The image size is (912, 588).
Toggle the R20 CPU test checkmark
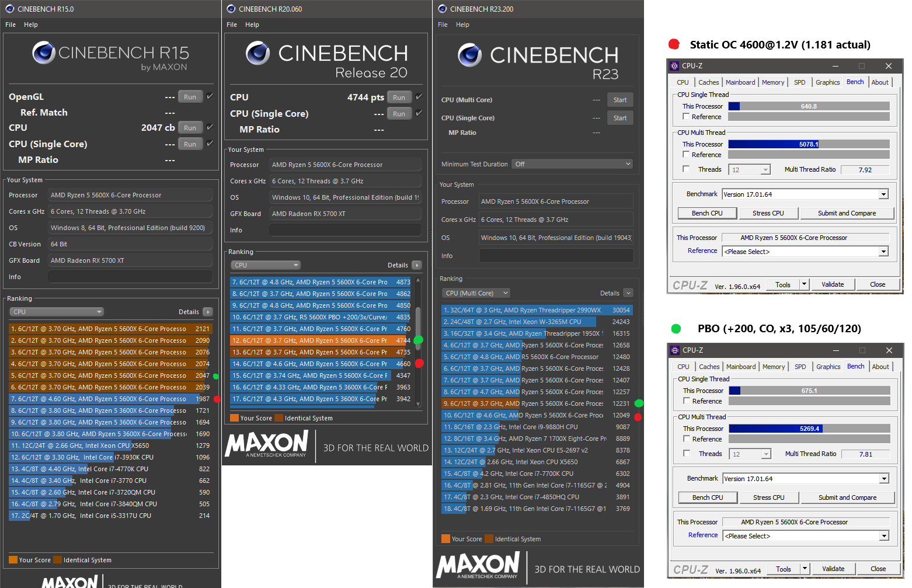419,97
